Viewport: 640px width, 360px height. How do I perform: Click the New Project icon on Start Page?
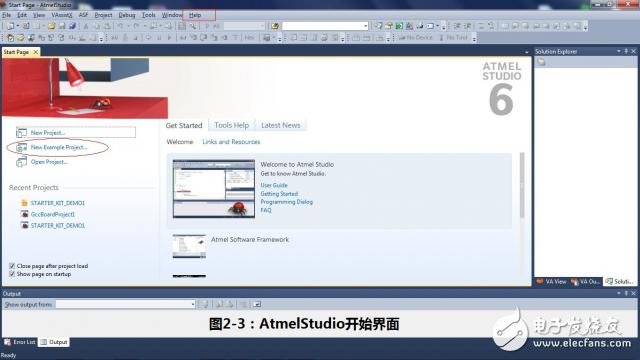pos(21,133)
